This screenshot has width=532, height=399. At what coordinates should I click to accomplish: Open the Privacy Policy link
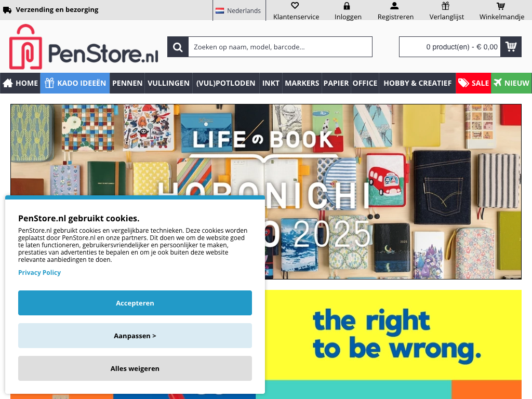coord(39,272)
